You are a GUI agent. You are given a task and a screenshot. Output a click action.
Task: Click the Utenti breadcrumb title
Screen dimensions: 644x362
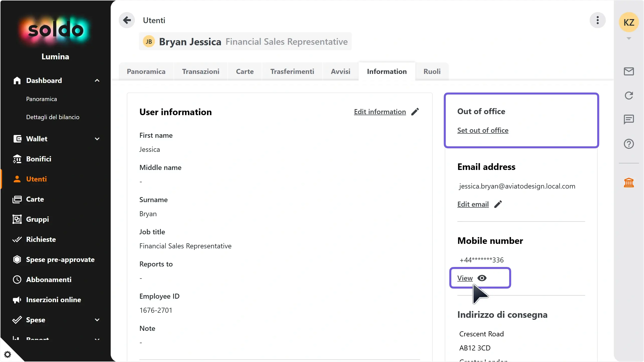(x=154, y=20)
